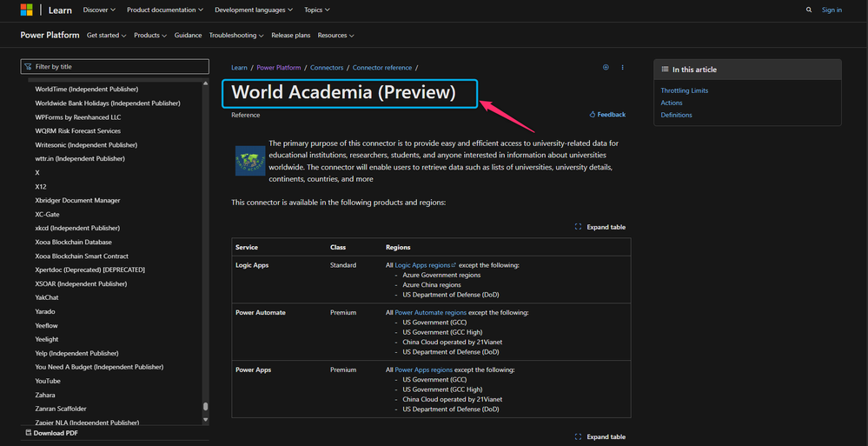Image resolution: width=868 pixels, height=446 pixels.
Task: Select the Zanran Scaffolder entry
Action: [x=60, y=409]
